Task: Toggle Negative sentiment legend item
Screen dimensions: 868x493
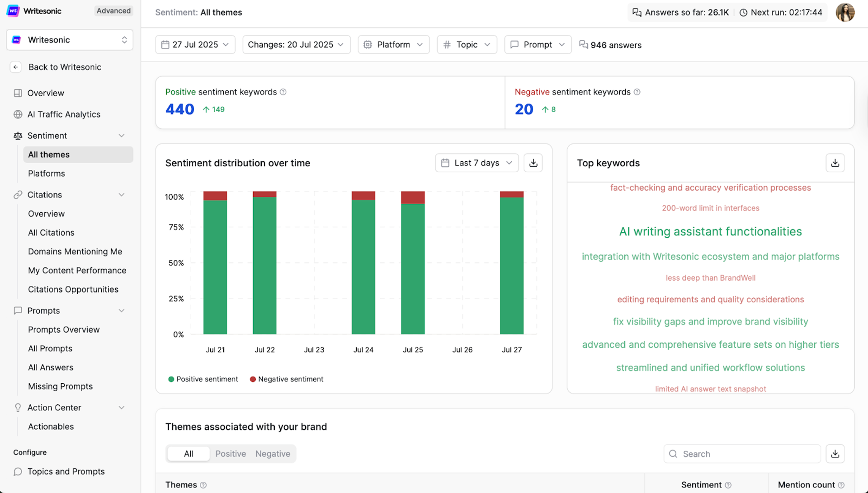Action: [x=287, y=379]
